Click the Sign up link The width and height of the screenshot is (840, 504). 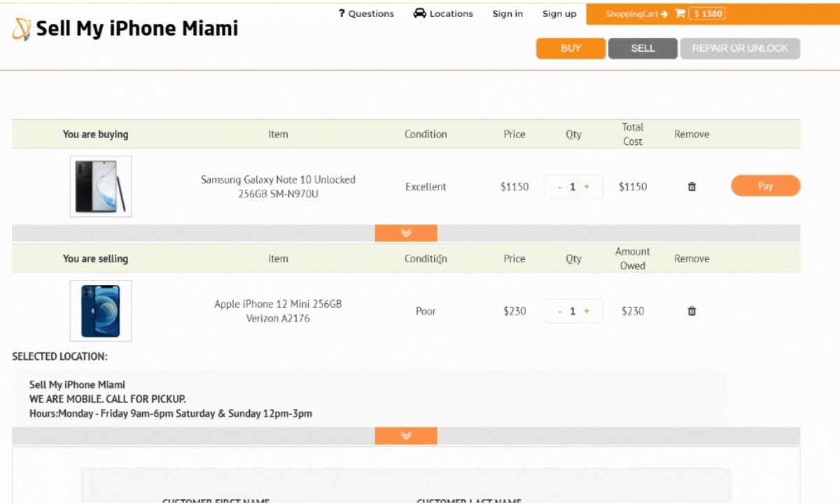tap(559, 13)
